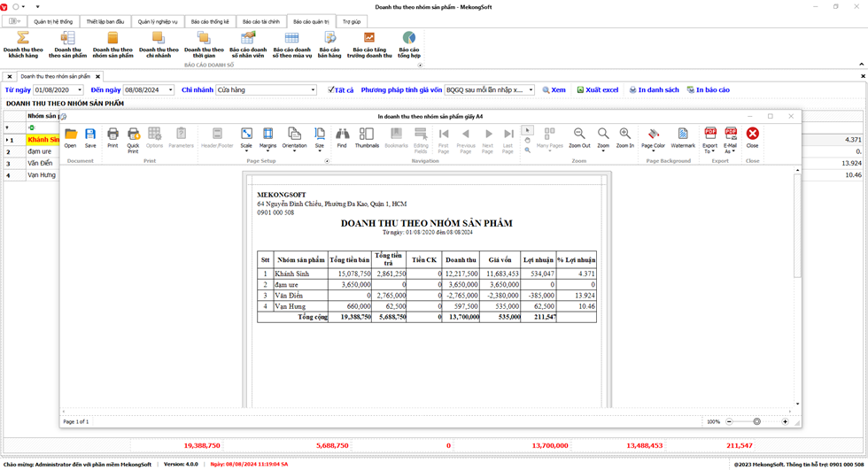The image size is (868, 470).
Task: Save the report preview
Action: [90, 137]
